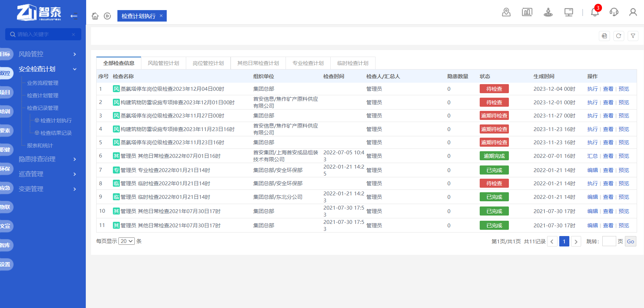The image size is (644, 308).
Task: Open 业务流程管理 in the sidebar tree
Action: coord(43,83)
